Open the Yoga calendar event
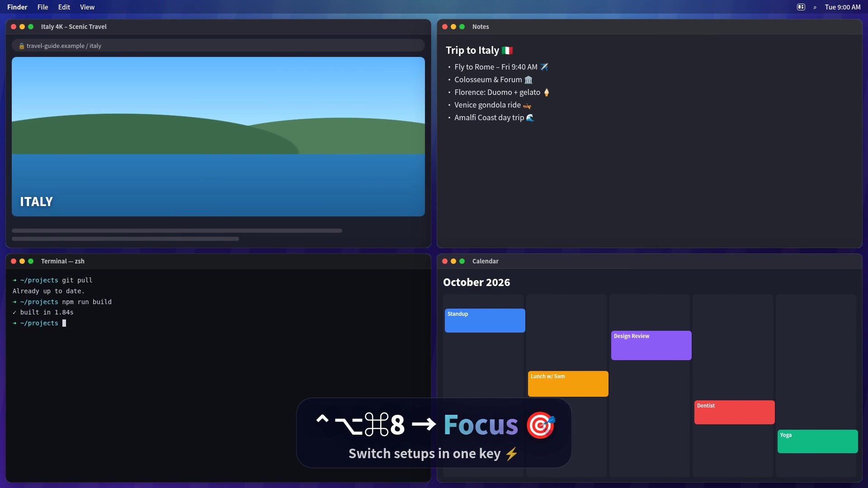 pos(817,441)
